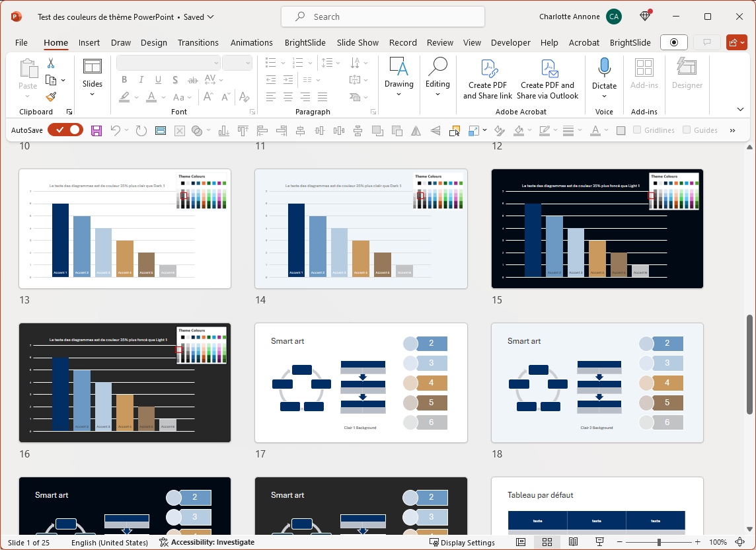Viewport: 756px width, 550px height.
Task: Toggle the AutoSave switch
Action: pyautogui.click(x=65, y=130)
